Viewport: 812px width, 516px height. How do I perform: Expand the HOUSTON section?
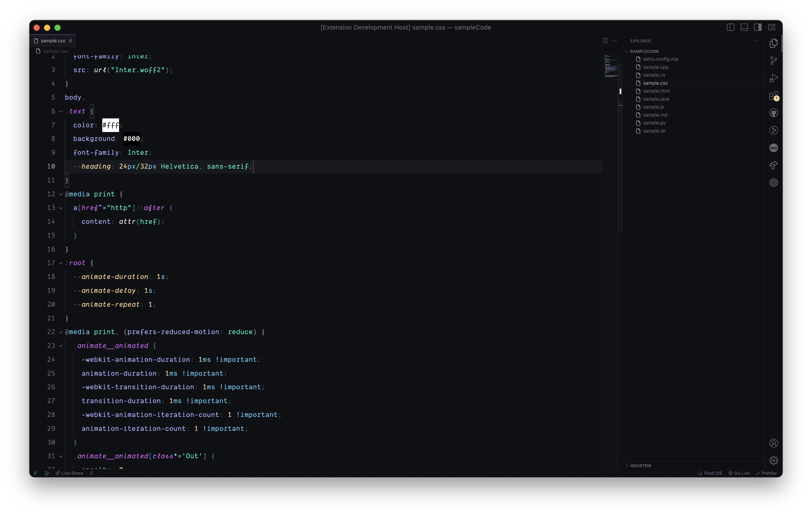coord(640,466)
